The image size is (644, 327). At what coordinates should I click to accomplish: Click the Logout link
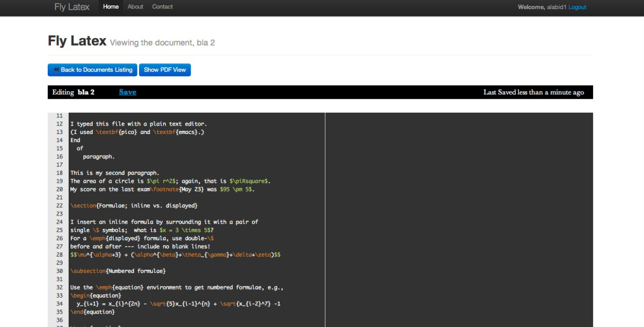click(577, 8)
